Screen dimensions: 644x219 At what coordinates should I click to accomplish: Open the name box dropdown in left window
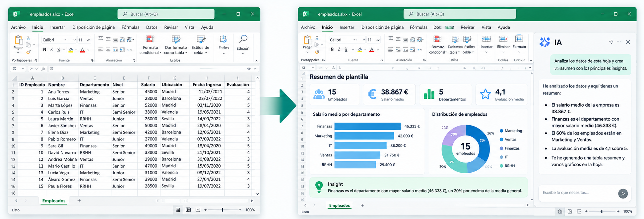point(23,69)
